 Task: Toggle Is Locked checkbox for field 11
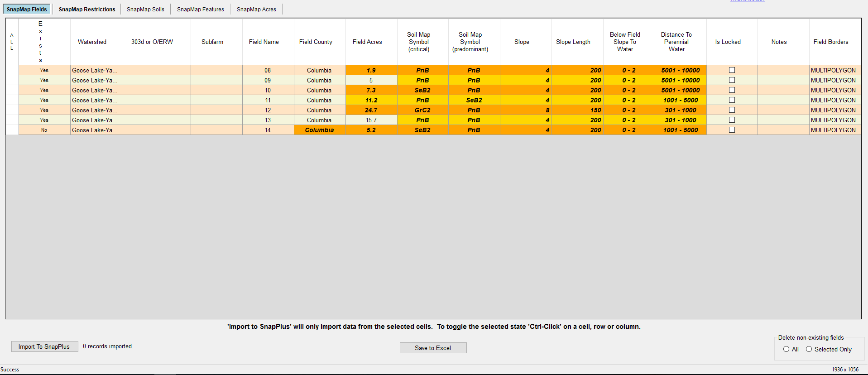(x=732, y=100)
